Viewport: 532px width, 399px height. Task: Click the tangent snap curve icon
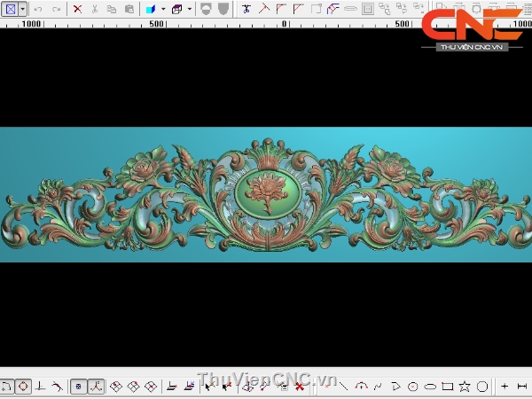(x=57, y=387)
